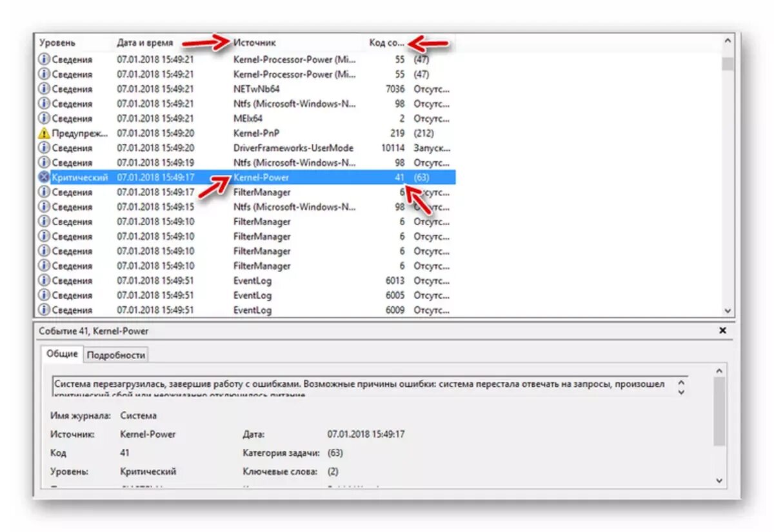Click the info icon on the Ntfs 15:49:15 row
The width and height of the screenshot is (774, 532).
point(44,207)
